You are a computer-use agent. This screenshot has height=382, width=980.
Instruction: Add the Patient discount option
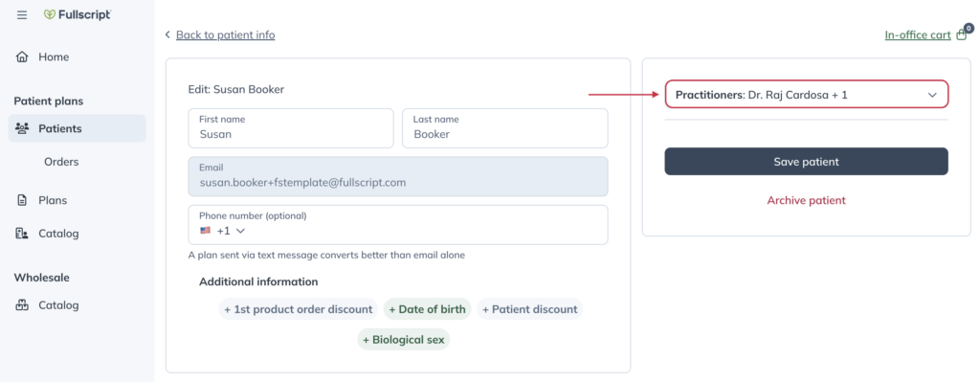coord(530,309)
